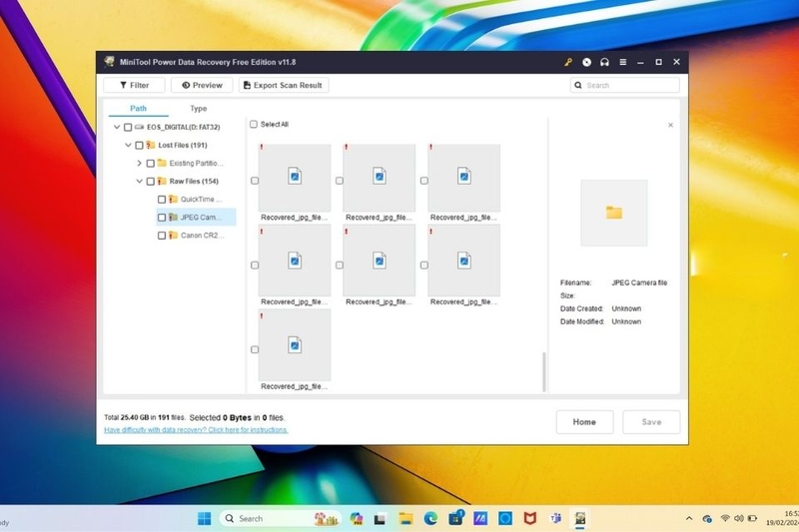The image size is (799, 532).
Task: Launch Microsoft Edge from the taskbar
Action: tap(431, 519)
